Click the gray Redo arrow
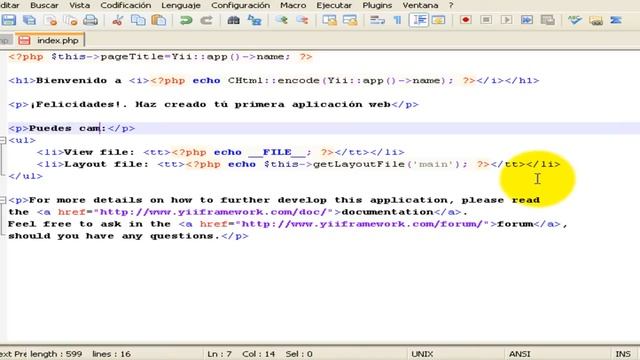This screenshot has height=360, width=640. (x=207, y=20)
